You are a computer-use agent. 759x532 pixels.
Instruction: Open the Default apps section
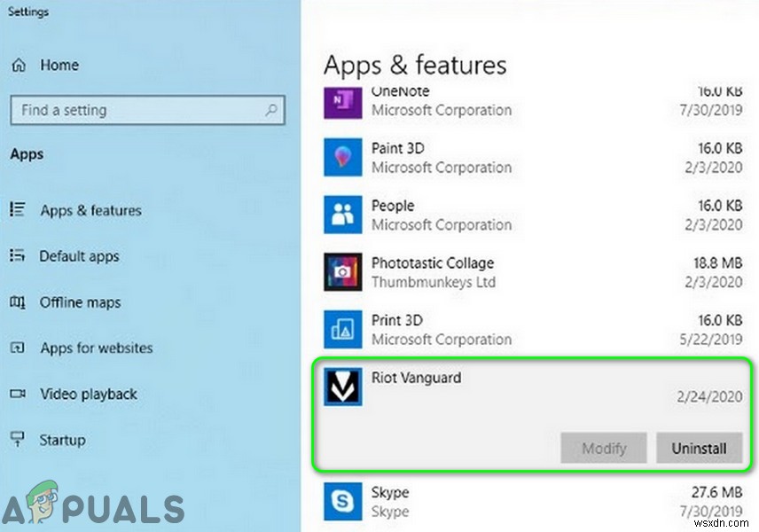coord(79,256)
